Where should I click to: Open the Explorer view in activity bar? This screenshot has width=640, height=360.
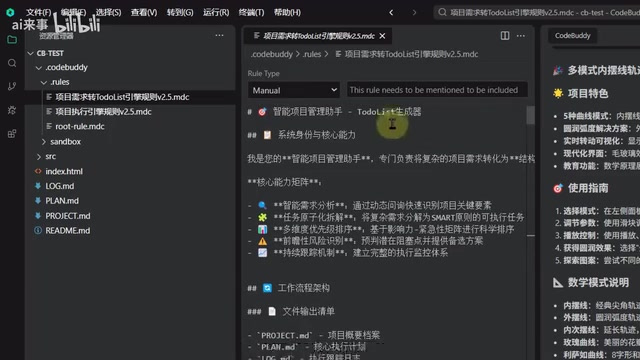[12, 40]
